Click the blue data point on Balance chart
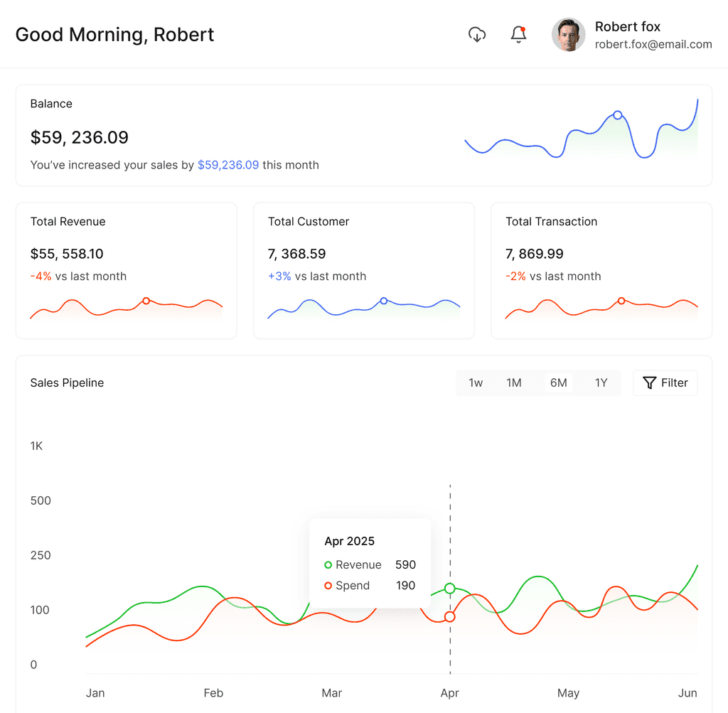 [x=618, y=115]
